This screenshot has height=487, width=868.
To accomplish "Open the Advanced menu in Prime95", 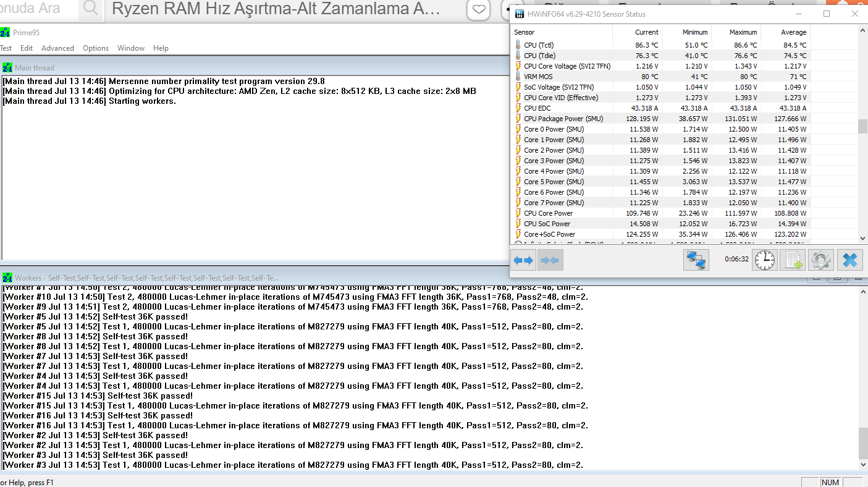I will click(57, 48).
